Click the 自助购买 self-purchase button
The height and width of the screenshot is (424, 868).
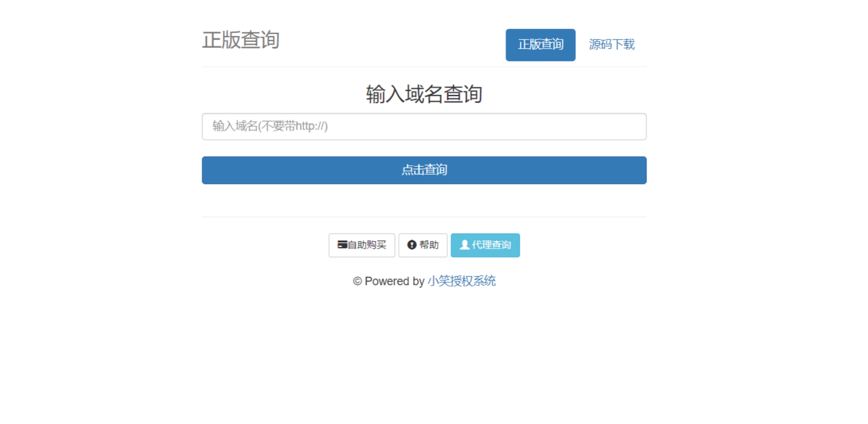pos(362,245)
